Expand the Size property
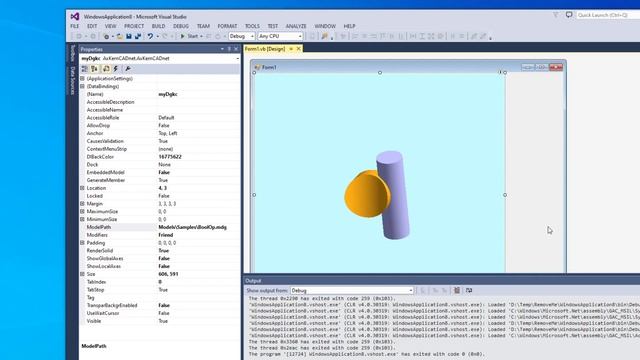This screenshot has width=640, height=360. (x=82, y=274)
